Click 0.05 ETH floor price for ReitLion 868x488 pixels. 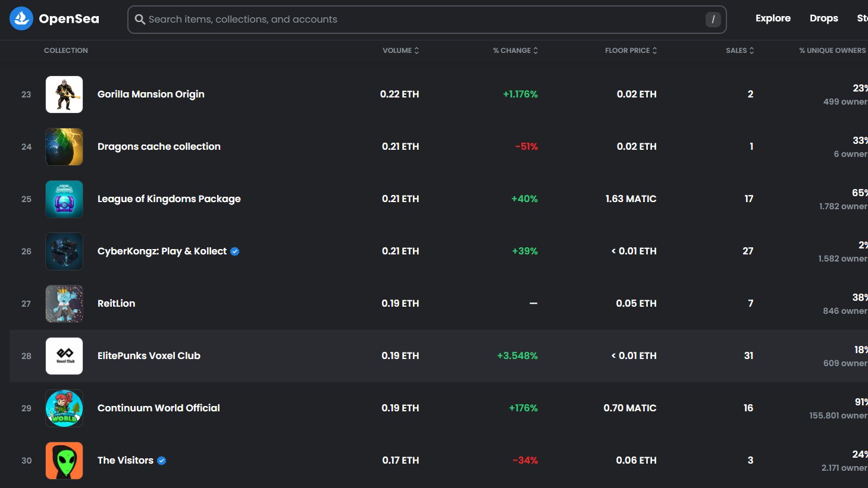coord(637,303)
